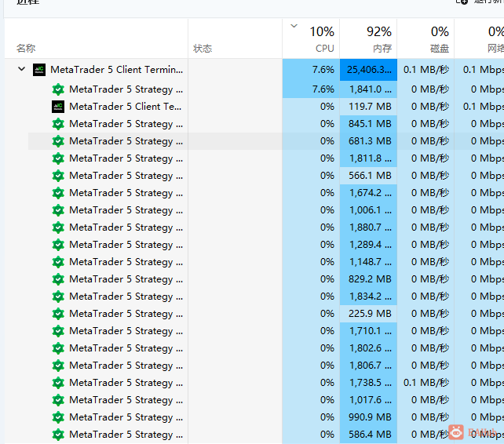Click the 566.1 MB memory cell
This screenshot has height=444, width=504.
click(368, 176)
